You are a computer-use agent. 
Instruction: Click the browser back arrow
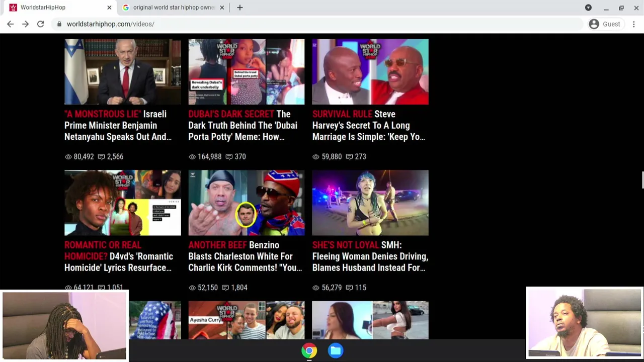click(x=11, y=24)
